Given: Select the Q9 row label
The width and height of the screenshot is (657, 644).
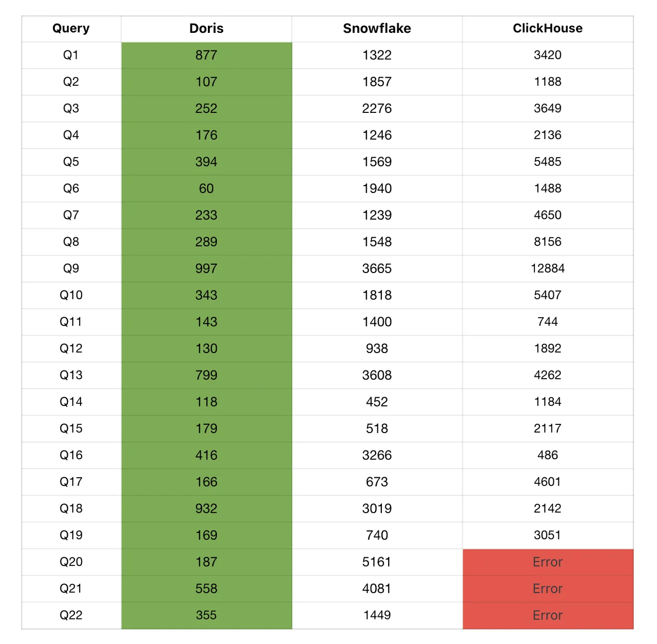Looking at the screenshot, I should point(71,269).
